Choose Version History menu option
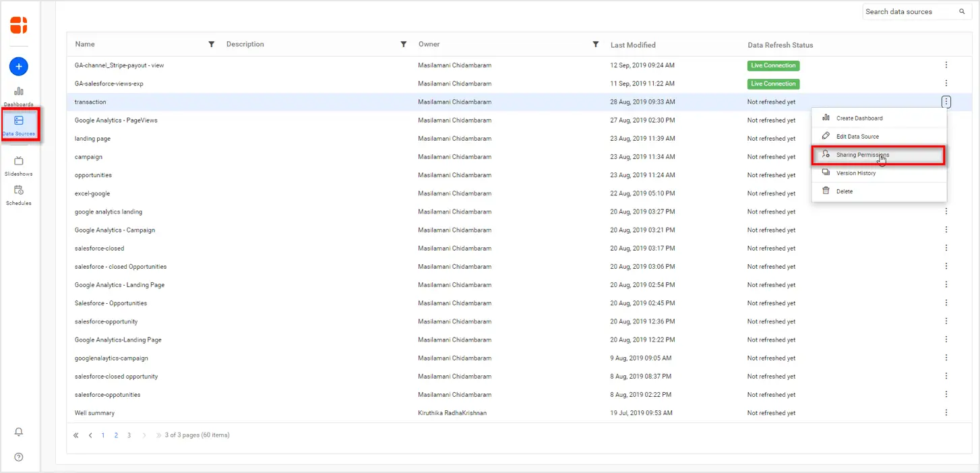Viewport: 980px width, 473px height. coord(855,173)
